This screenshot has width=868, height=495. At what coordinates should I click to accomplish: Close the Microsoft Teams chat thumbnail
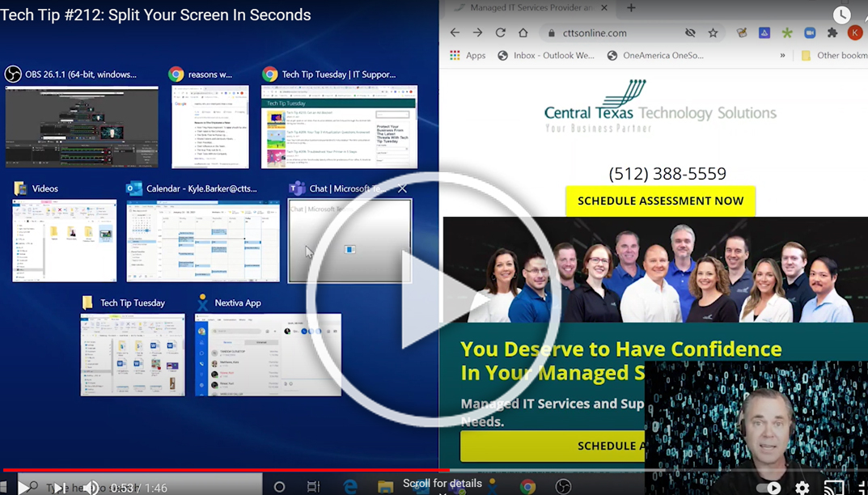tap(402, 188)
